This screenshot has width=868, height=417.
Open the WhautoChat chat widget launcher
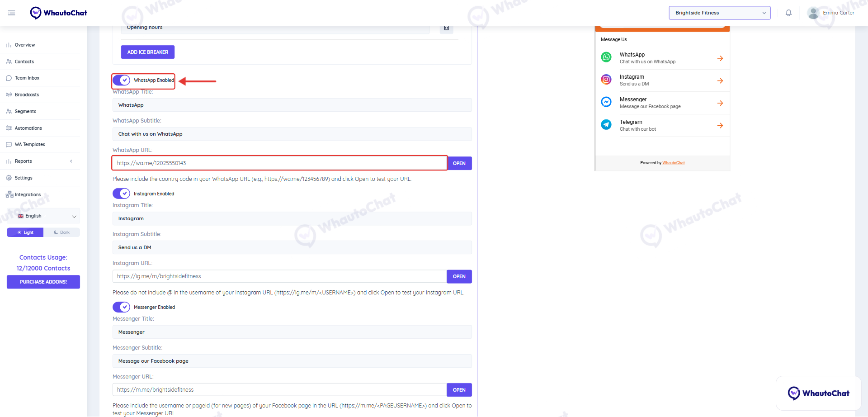818,393
